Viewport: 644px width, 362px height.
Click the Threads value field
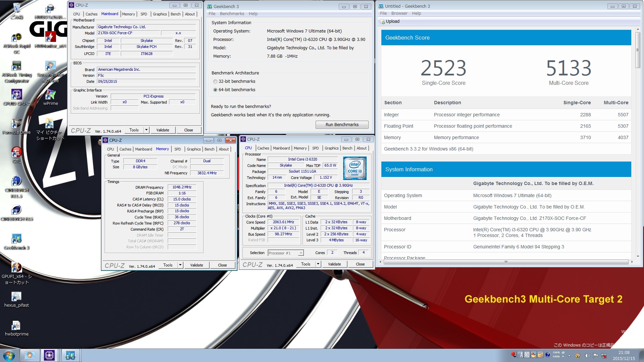click(364, 253)
